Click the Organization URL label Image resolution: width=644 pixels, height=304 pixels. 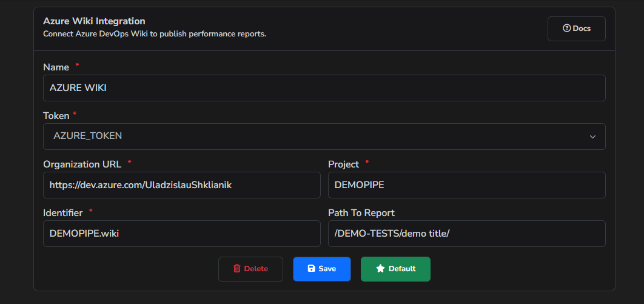(82, 164)
